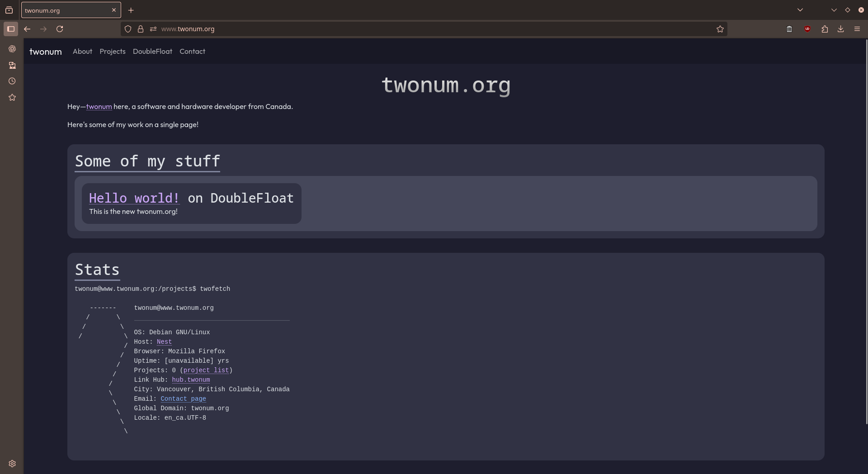Open Firefox View from the tab bar
Screen dimensions: 868x474
click(x=9, y=10)
